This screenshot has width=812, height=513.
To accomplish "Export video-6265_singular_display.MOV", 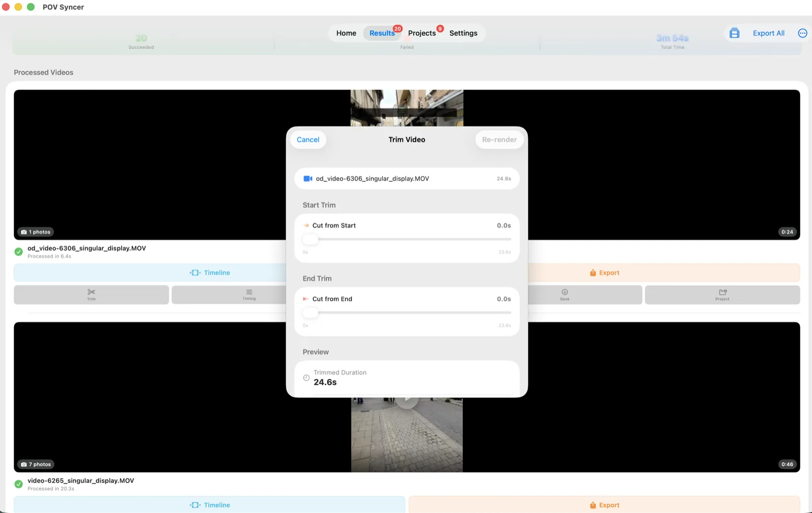I will 604,505.
